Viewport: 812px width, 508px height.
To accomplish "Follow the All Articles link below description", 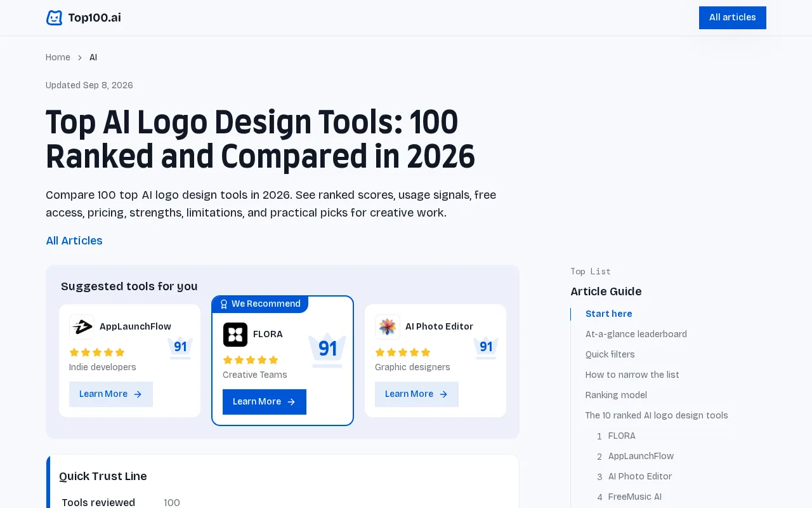I will pos(74,241).
